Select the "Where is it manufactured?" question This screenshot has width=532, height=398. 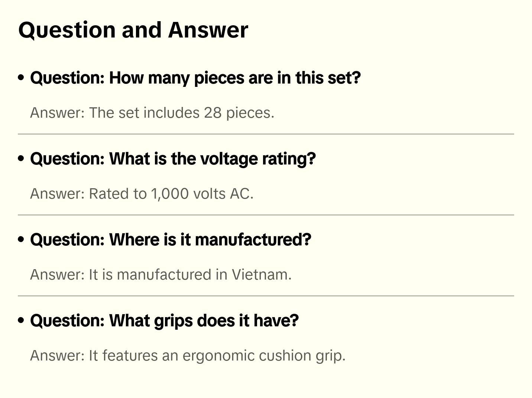[171, 240]
